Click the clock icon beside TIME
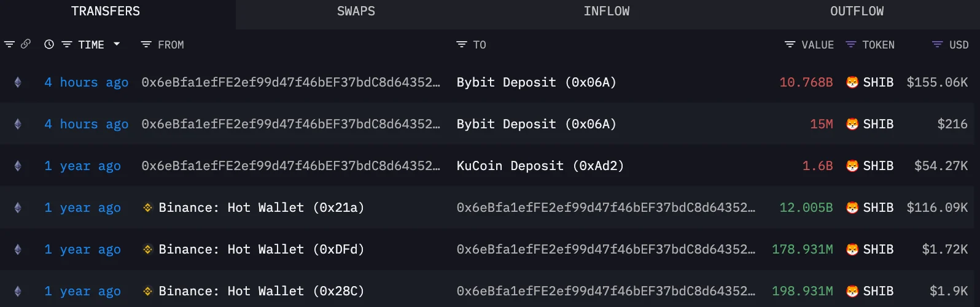This screenshot has height=307, width=980. click(49, 45)
